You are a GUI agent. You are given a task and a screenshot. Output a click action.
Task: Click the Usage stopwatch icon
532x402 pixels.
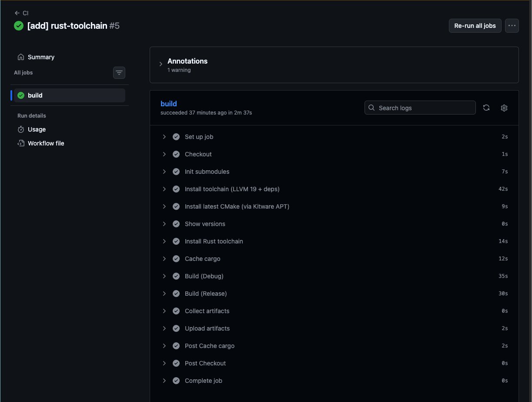coord(20,129)
